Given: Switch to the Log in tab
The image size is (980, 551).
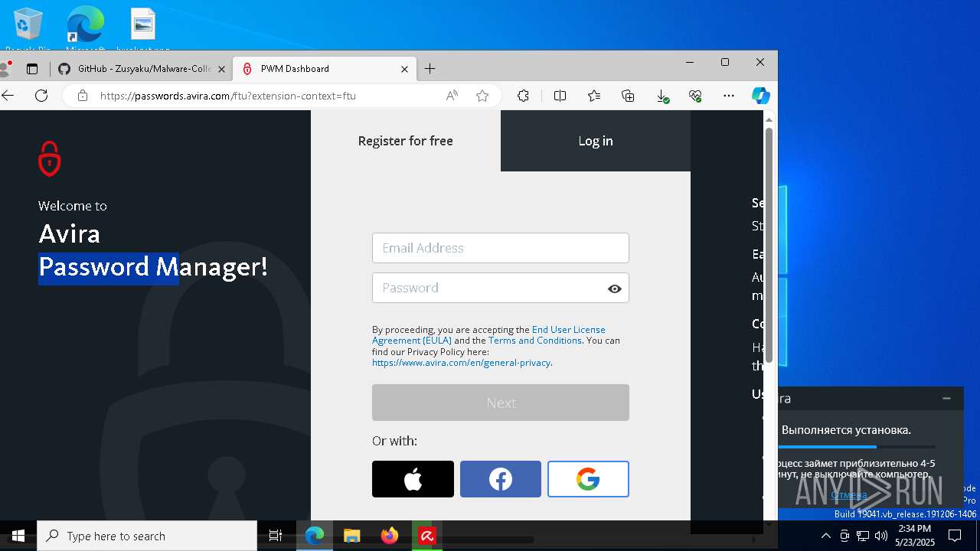Looking at the screenshot, I should [596, 141].
